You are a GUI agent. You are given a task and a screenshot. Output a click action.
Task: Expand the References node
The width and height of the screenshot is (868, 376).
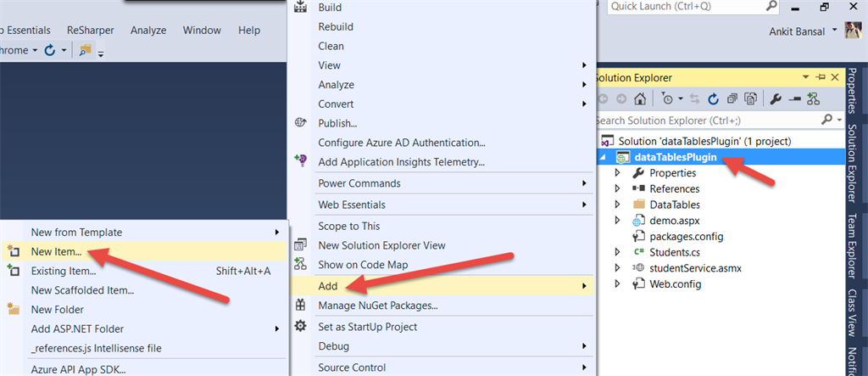pos(618,188)
